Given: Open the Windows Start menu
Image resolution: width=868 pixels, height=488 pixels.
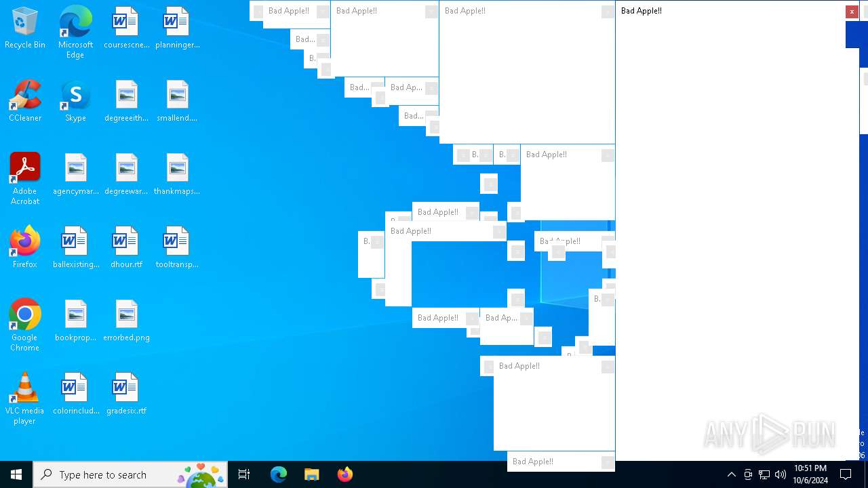Looking at the screenshot, I should (x=16, y=474).
